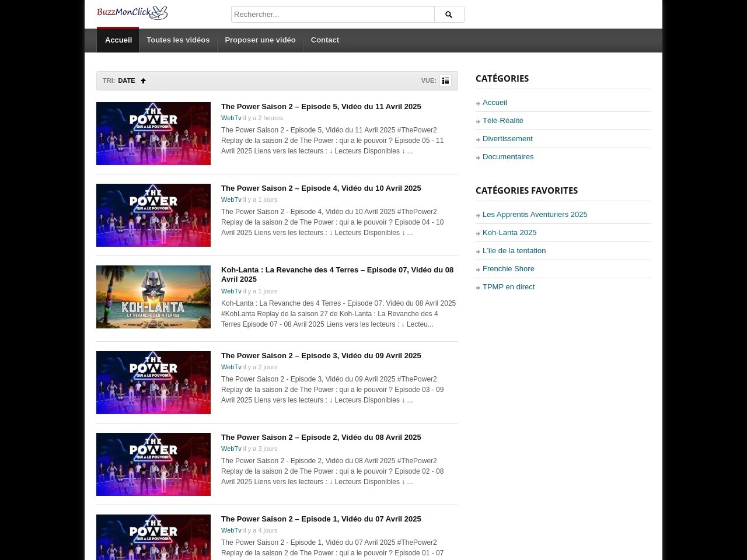Sort videos by DATE

click(127, 81)
